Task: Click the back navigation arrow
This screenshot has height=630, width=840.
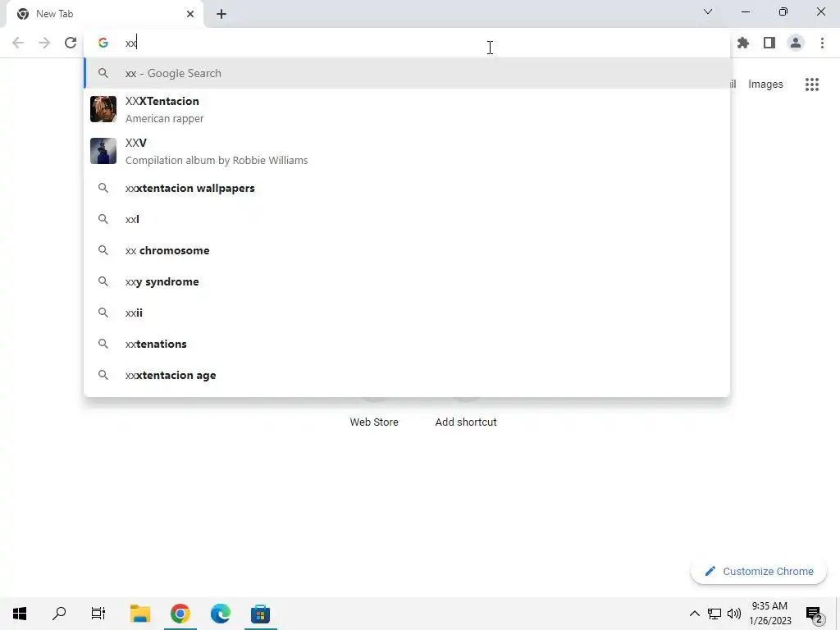Action: tap(18, 43)
